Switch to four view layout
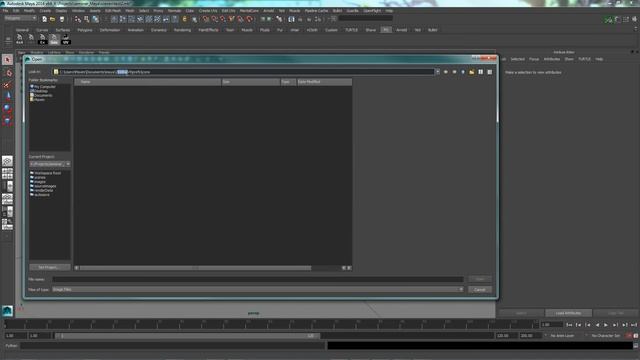Image resolution: width=640 pixels, height=360 pixels. coord(7,174)
